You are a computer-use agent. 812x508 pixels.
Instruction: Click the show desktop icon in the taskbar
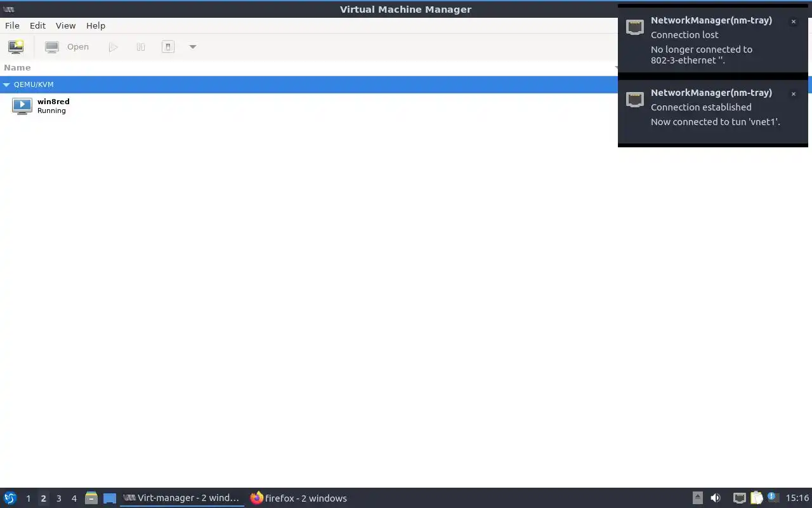110,498
